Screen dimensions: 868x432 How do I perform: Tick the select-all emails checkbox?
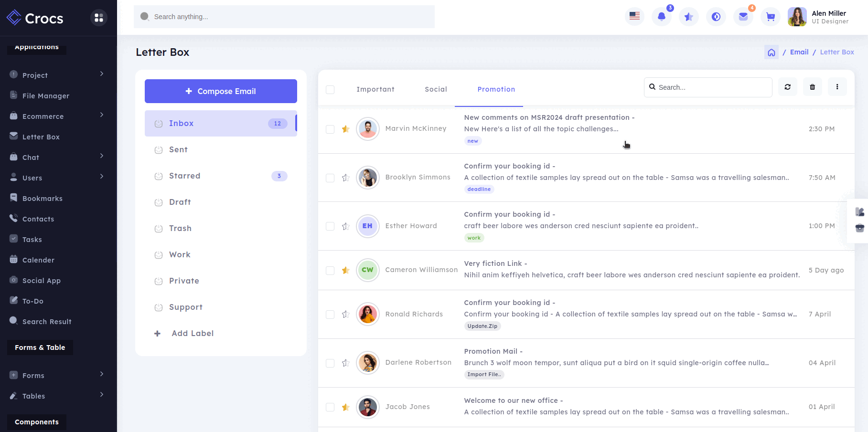click(x=330, y=90)
